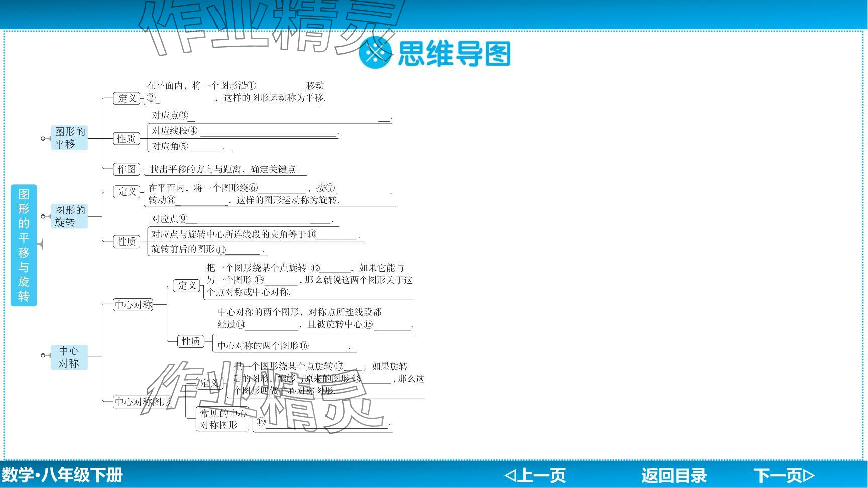Open the 中心对称图形 subtopic node
This screenshot has height=488, width=868.
[143, 402]
